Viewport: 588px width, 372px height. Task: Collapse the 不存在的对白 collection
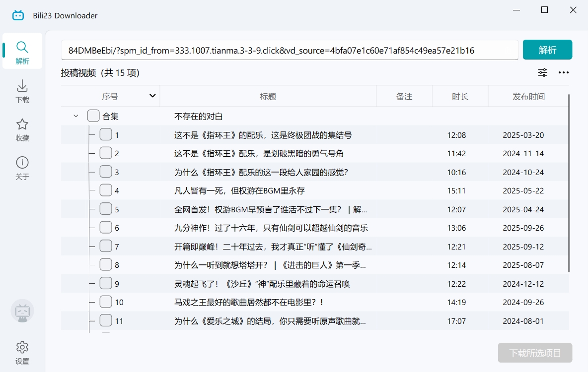(x=75, y=115)
